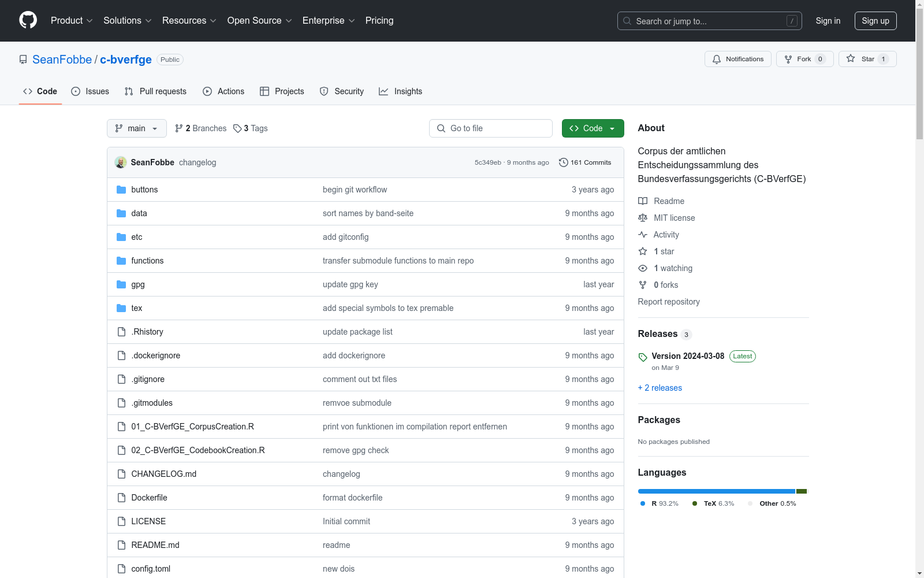Click the Notifications bell button
Viewport: 924px width, 578px height.
pos(737,59)
